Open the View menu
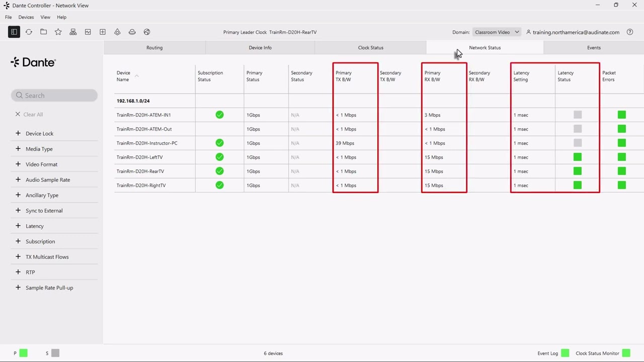The height and width of the screenshot is (362, 644). coord(45,17)
